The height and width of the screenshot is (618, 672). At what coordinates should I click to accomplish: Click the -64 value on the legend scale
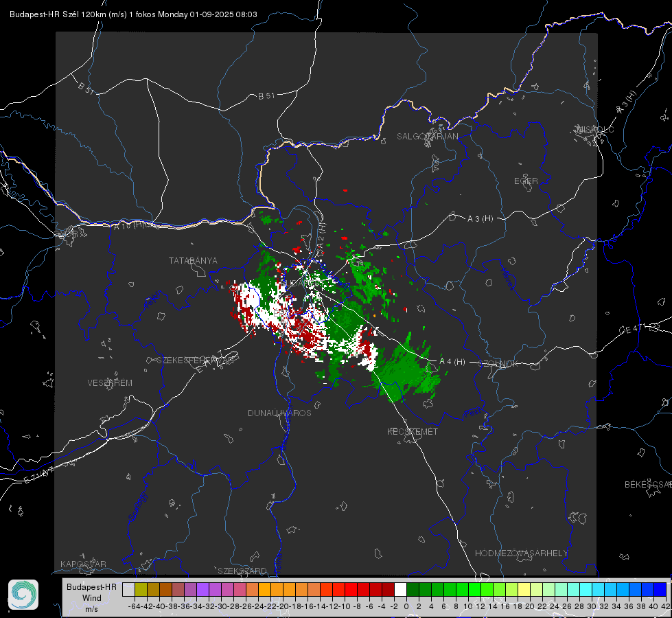click(134, 606)
